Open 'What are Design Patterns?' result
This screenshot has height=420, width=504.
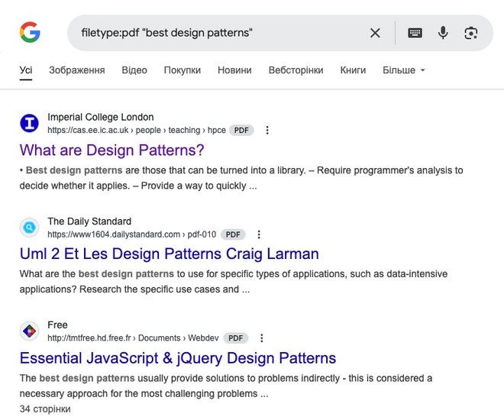click(111, 150)
